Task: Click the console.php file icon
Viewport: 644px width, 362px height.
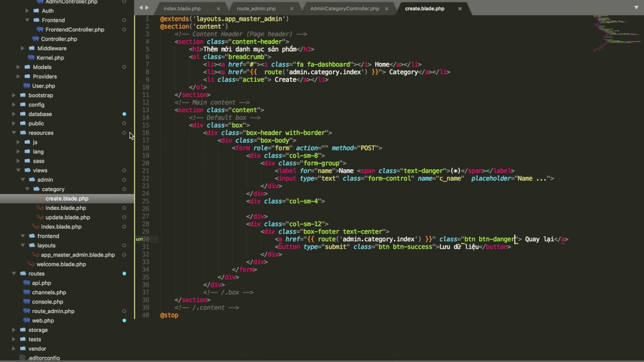Action: [x=27, y=302]
